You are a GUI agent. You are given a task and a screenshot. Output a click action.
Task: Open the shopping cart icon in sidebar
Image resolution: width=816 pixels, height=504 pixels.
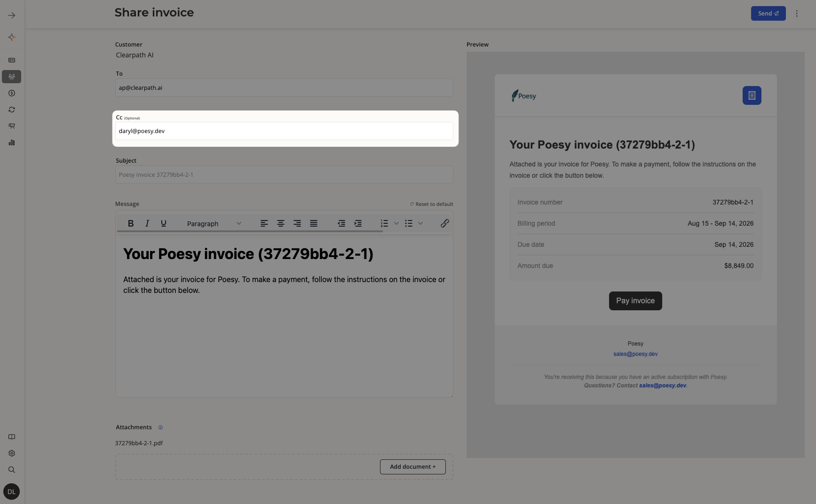[12, 126]
